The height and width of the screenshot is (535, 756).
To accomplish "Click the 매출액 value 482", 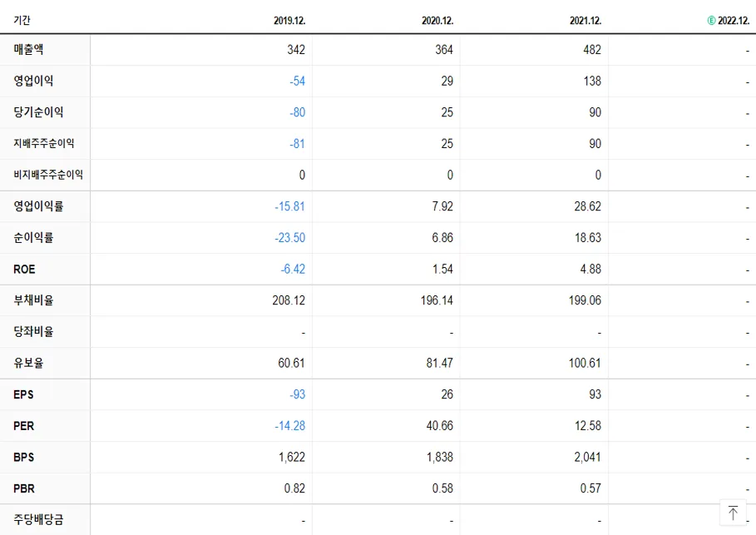I will tap(592, 50).
